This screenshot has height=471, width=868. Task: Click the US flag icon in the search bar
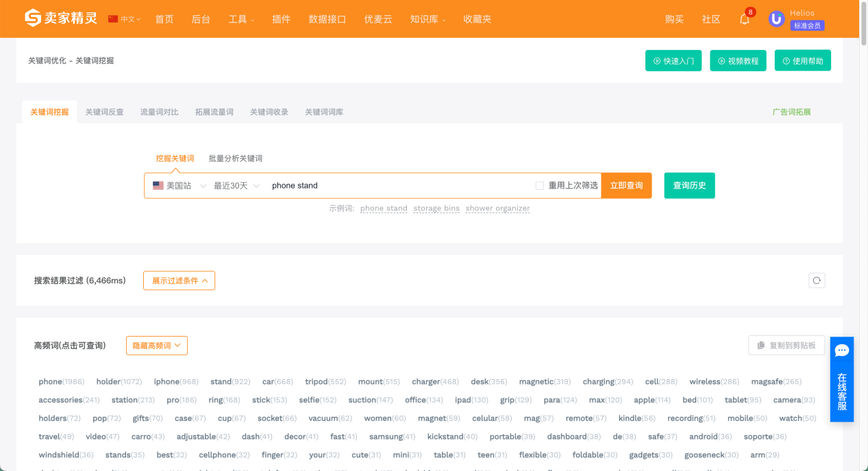tap(158, 184)
